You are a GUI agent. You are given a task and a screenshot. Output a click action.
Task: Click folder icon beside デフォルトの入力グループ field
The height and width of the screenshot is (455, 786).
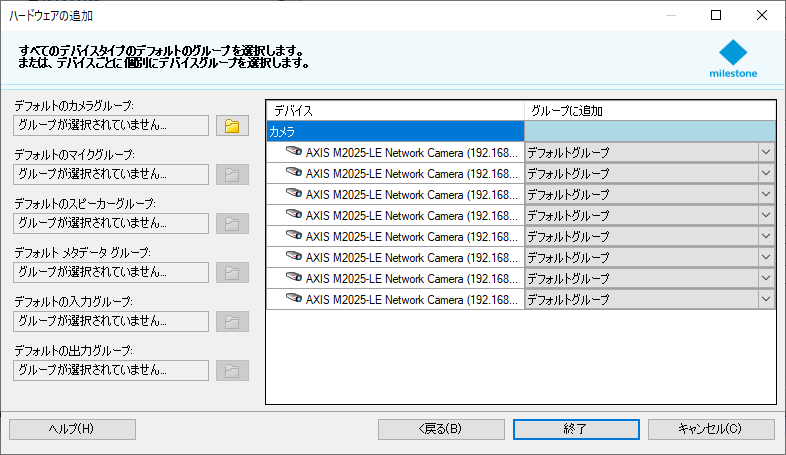pyautogui.click(x=232, y=322)
